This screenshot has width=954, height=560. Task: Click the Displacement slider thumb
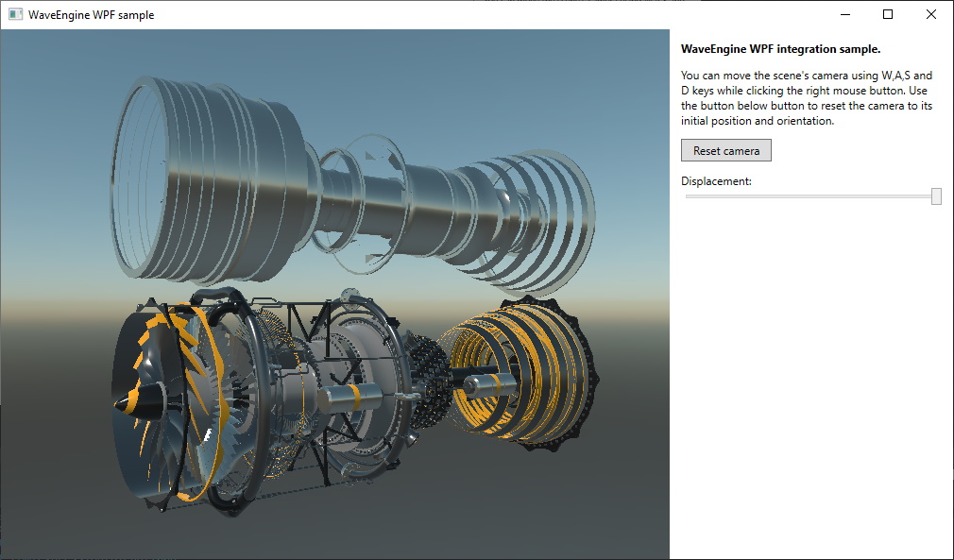click(936, 196)
